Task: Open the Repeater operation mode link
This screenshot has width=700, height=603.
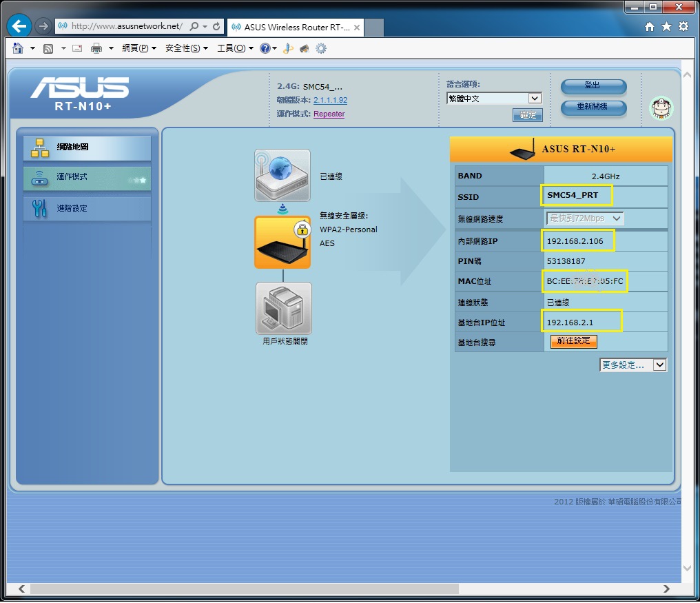Action: click(329, 114)
